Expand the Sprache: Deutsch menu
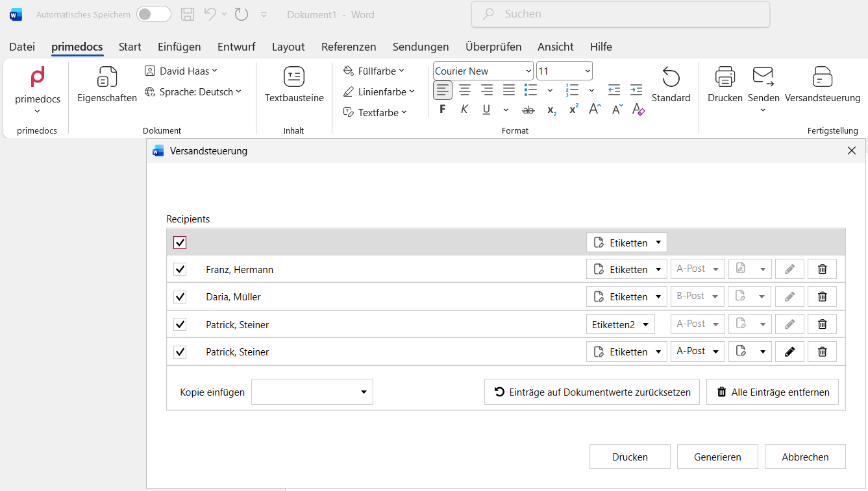This screenshot has height=491, width=868. (193, 91)
